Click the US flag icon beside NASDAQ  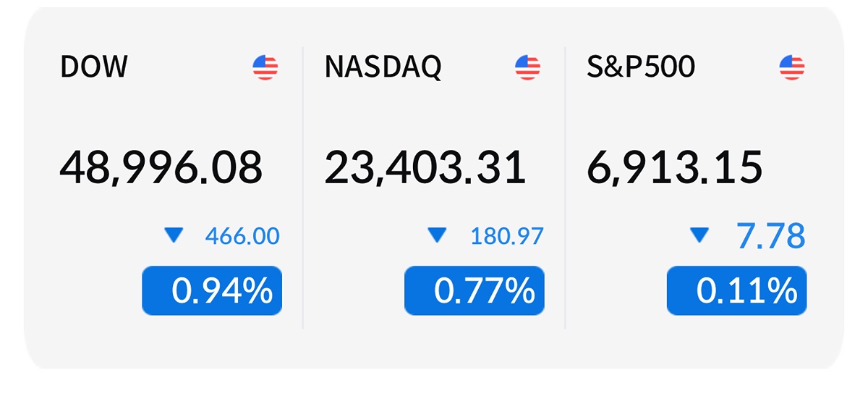[x=528, y=68]
